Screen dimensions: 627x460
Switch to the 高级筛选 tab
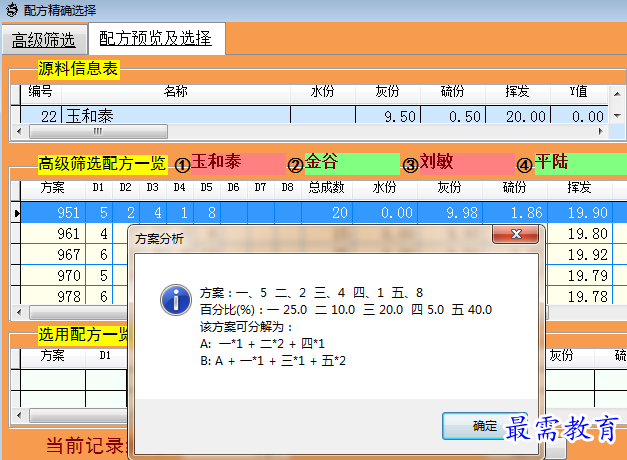tap(44, 39)
